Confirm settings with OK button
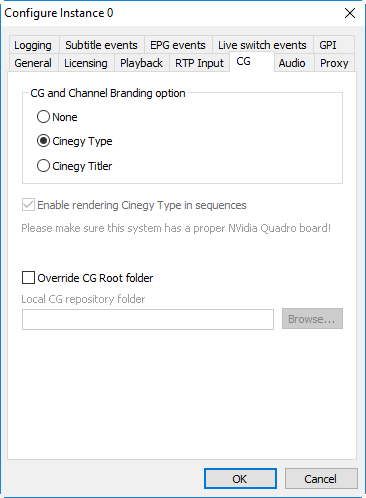Image resolution: width=366 pixels, height=498 pixels. (x=240, y=479)
